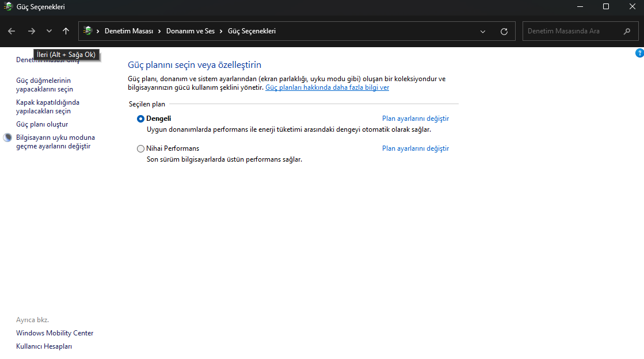Click the search magnifier icon
This screenshot has height=359, width=644.
(x=627, y=31)
